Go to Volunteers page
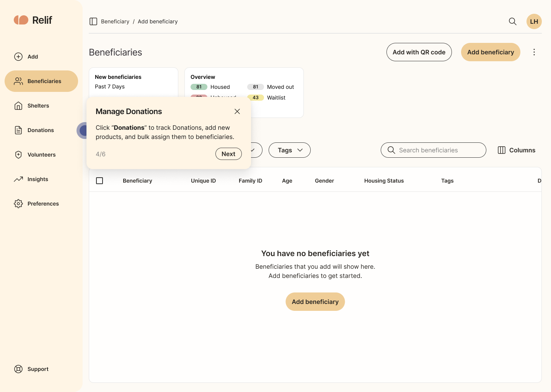 pos(41,155)
